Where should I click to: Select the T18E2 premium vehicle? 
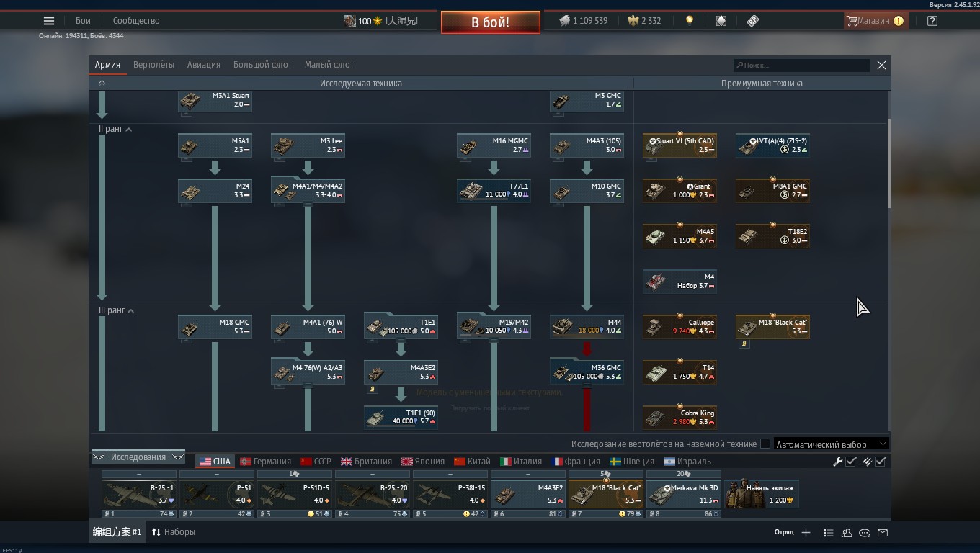point(772,236)
